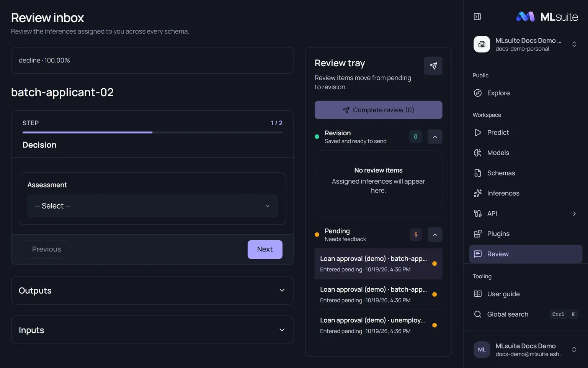The height and width of the screenshot is (368, 588).
Task: Open Schemas in the sidebar
Action: (526, 173)
